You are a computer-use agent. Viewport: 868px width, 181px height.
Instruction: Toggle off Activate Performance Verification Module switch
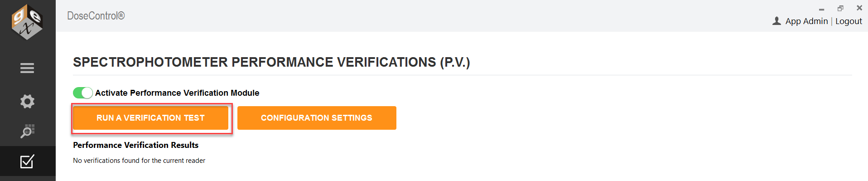[x=83, y=93]
